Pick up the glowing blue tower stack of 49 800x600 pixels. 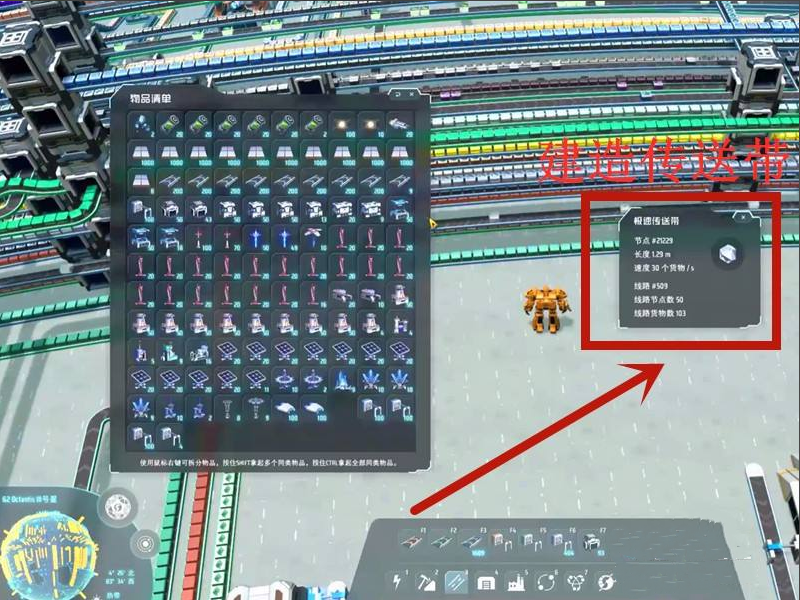point(285,238)
